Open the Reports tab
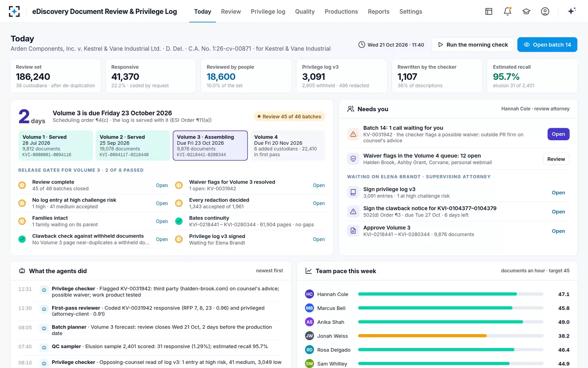 click(x=379, y=11)
